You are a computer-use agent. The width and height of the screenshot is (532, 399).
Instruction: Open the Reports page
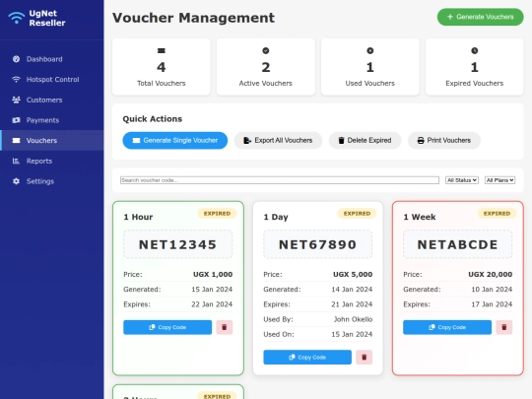tap(52, 161)
